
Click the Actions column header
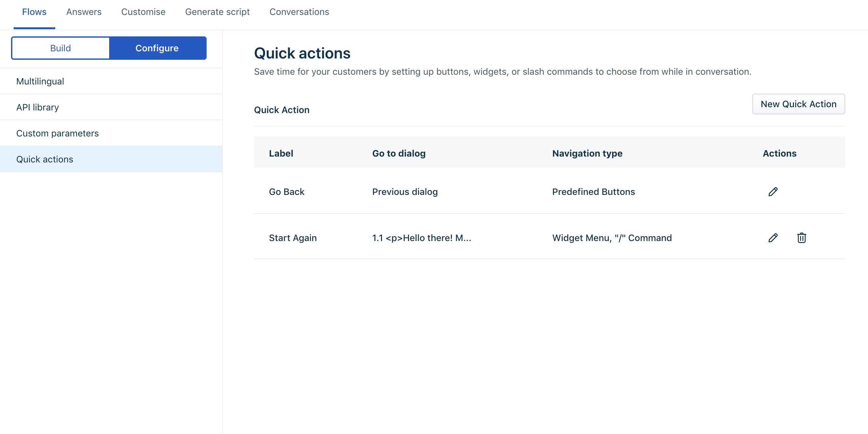(x=780, y=153)
